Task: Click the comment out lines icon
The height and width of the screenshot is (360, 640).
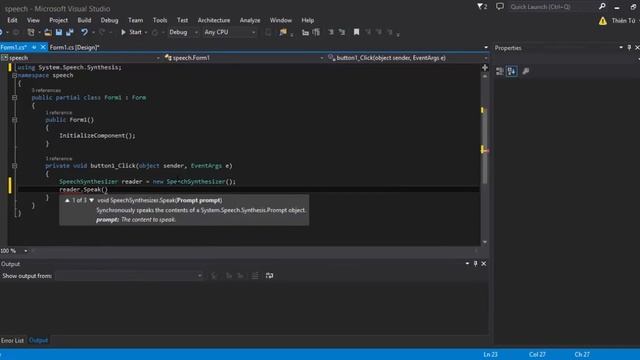Action: coord(331,32)
